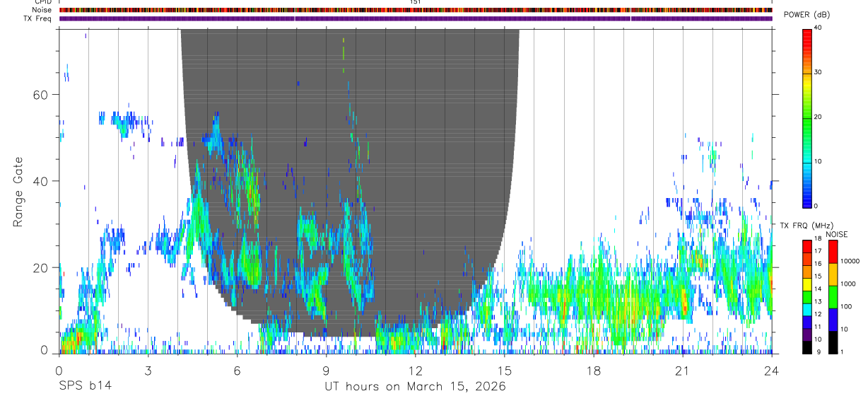Click UT hour tick "21"
Viewport: 868px width, 401px height.
pyautogui.click(x=683, y=371)
